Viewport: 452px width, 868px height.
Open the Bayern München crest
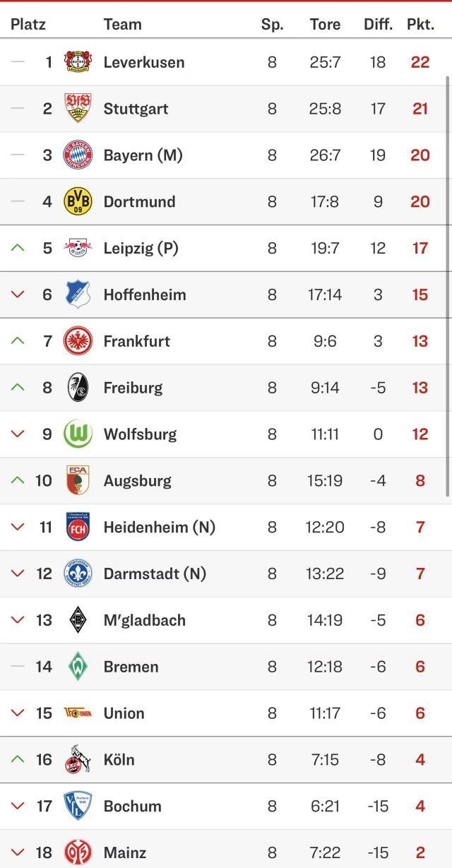click(x=78, y=155)
